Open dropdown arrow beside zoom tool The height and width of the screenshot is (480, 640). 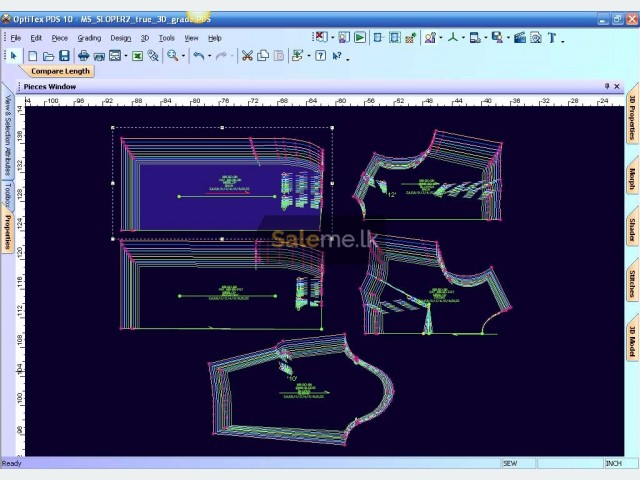[x=183, y=56]
